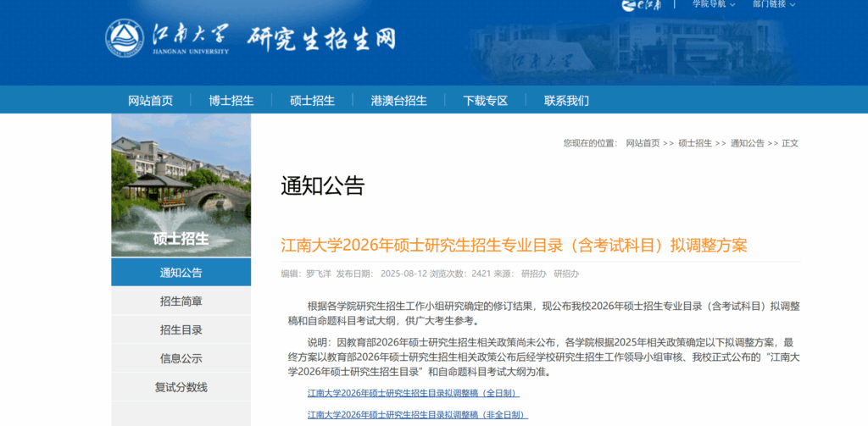The image size is (868, 426).
Task: Click the 网站首页 breadcrumb link
Action: [x=643, y=143]
